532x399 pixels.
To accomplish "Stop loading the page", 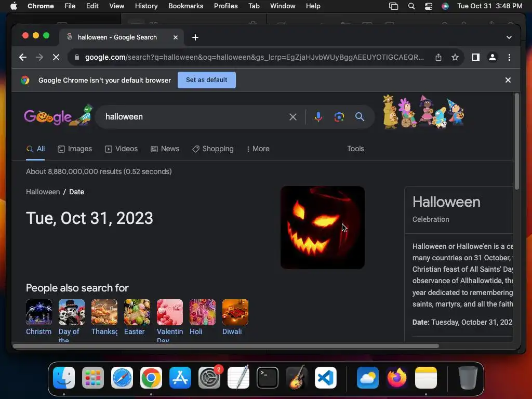I will [x=56, y=57].
